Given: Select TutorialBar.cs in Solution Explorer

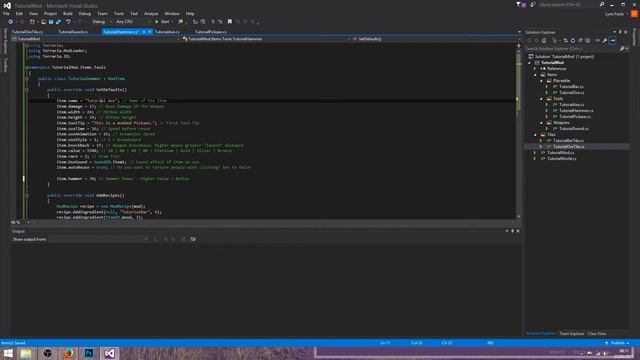Looking at the screenshot, I should pos(571,87).
